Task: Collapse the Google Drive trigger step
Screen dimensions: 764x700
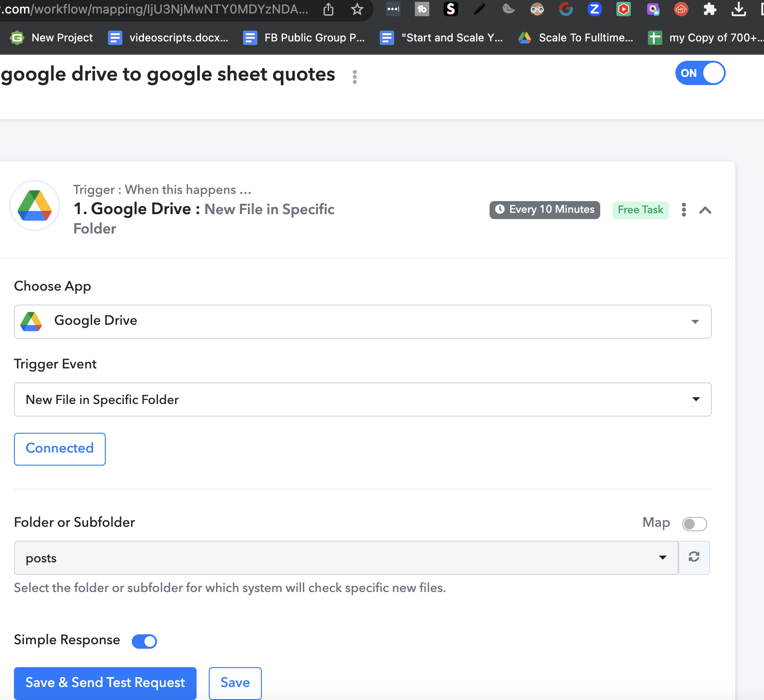Action: pos(706,210)
